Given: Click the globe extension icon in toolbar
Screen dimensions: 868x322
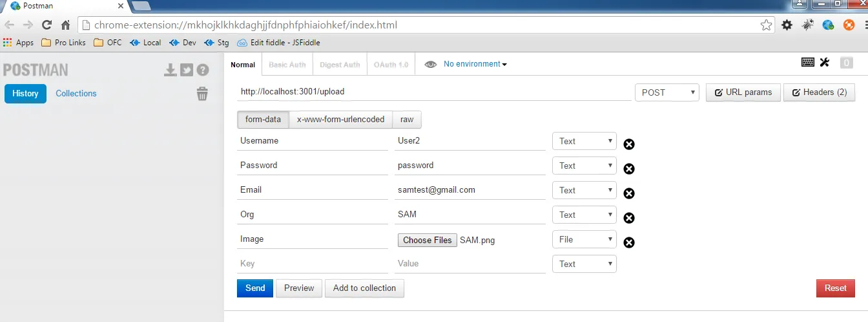Looking at the screenshot, I should [x=828, y=25].
